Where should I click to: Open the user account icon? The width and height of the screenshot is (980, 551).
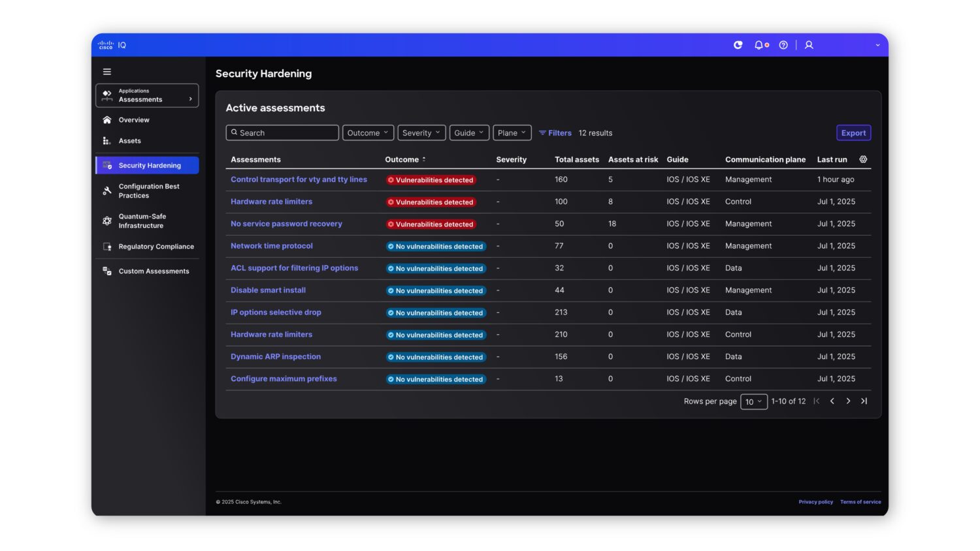[809, 44]
